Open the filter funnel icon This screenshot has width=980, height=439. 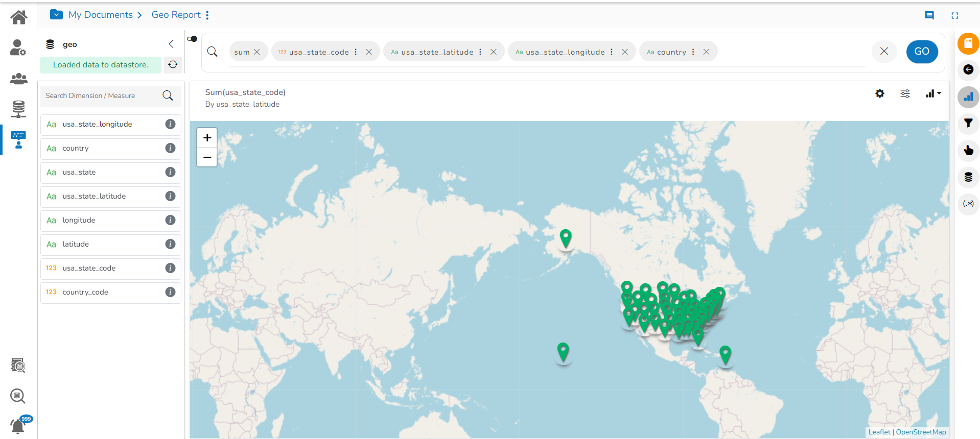968,123
